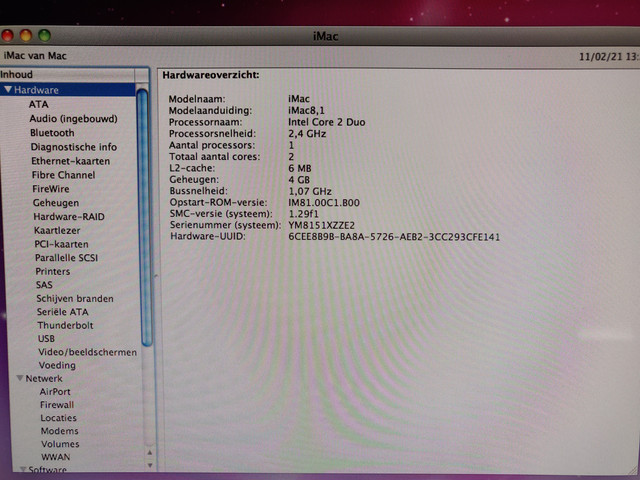Select AirPort under Netwerk
640x480 pixels.
[x=55, y=392]
